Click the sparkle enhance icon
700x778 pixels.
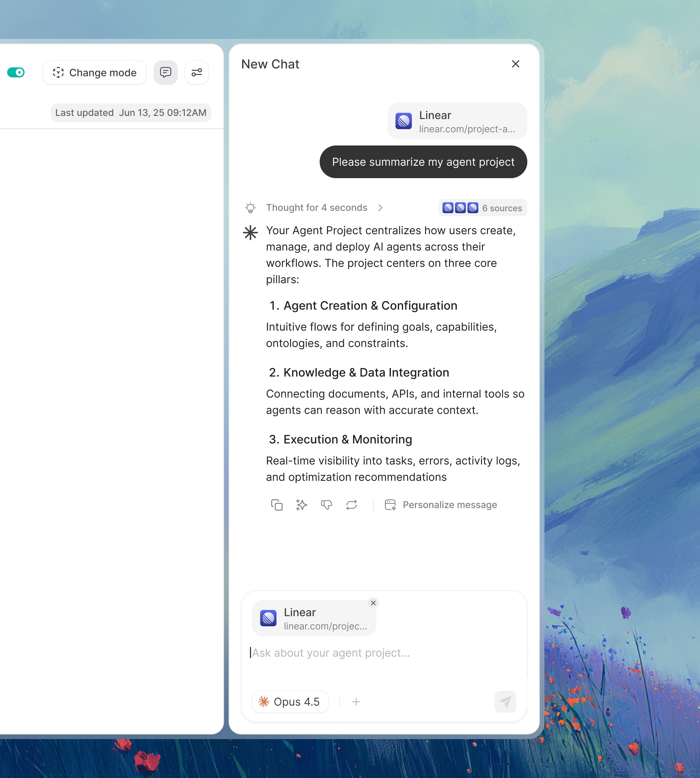[302, 504]
